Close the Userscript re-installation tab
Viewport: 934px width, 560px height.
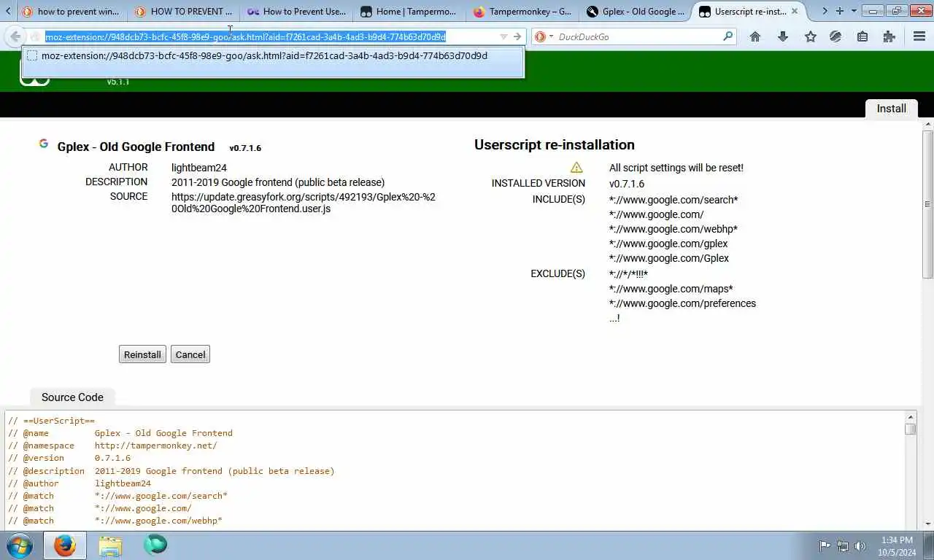tap(795, 11)
